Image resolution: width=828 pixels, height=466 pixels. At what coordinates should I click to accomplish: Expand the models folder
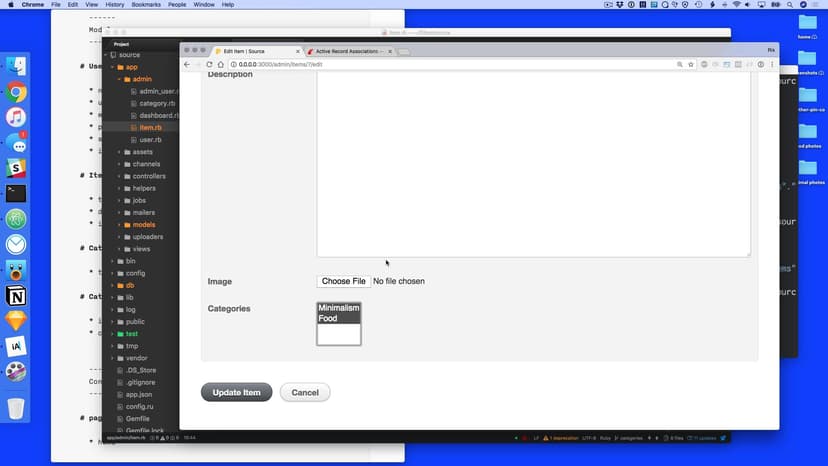tap(119, 225)
